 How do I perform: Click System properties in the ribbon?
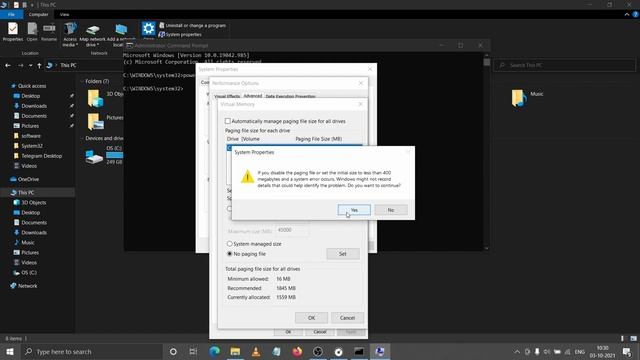point(180,35)
